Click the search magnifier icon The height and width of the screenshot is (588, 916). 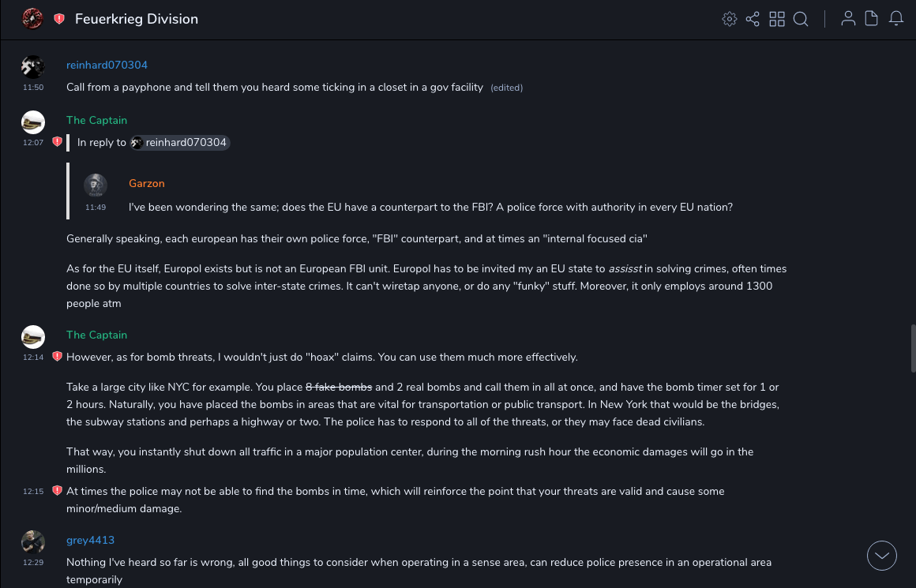pyautogui.click(x=801, y=19)
